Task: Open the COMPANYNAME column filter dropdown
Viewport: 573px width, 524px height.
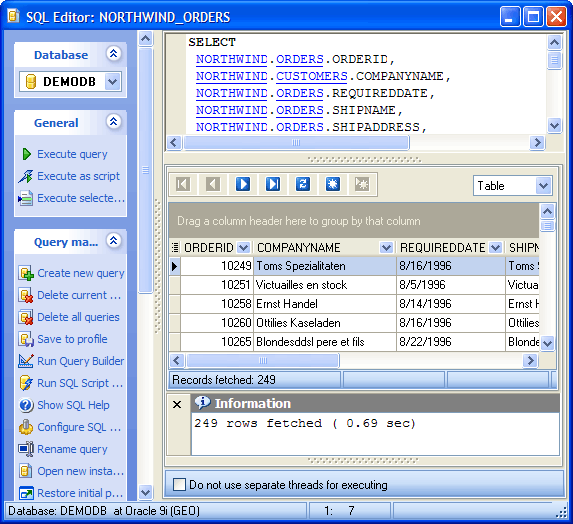Action: (386, 248)
